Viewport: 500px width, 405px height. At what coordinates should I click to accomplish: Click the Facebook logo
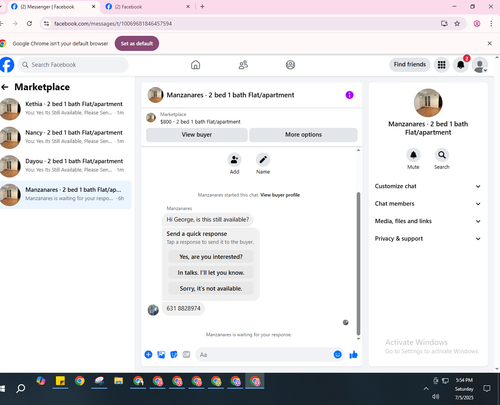(7, 65)
